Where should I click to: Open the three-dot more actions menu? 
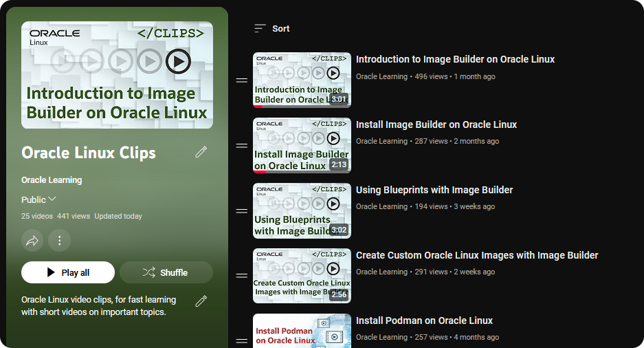click(60, 240)
